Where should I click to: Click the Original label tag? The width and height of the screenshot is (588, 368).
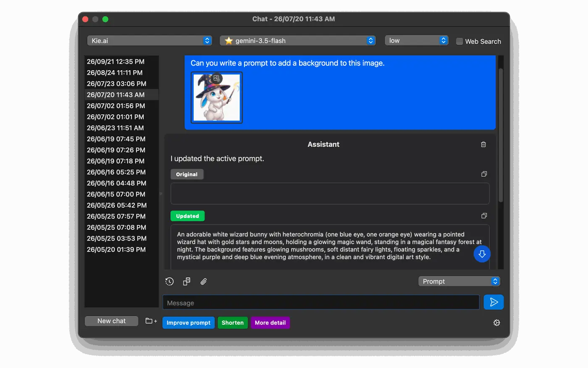coord(187,174)
